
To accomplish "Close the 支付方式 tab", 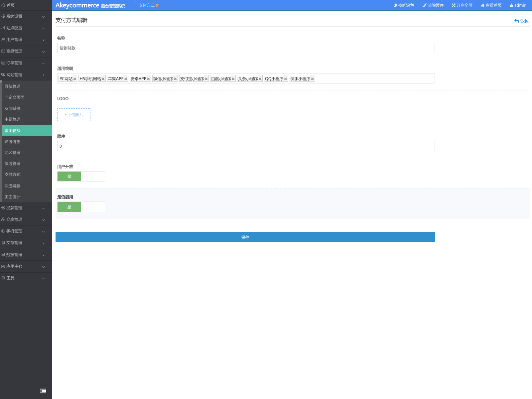I will point(157,5).
